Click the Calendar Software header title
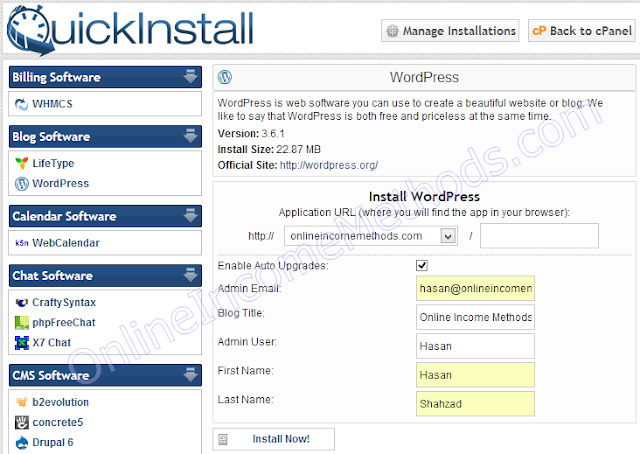The width and height of the screenshot is (640, 454). (x=64, y=216)
